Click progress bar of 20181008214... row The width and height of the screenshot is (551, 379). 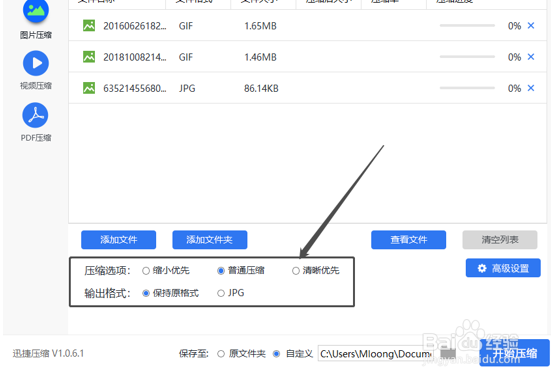click(x=467, y=57)
